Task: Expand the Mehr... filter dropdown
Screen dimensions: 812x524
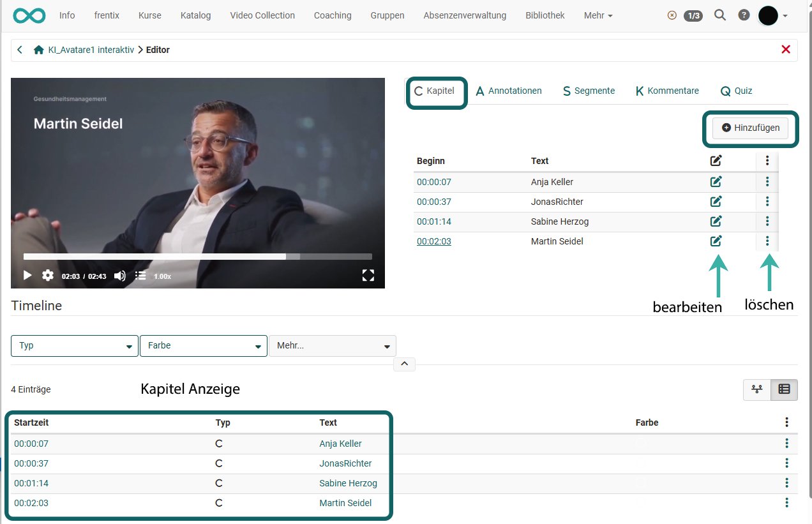Action: point(332,346)
